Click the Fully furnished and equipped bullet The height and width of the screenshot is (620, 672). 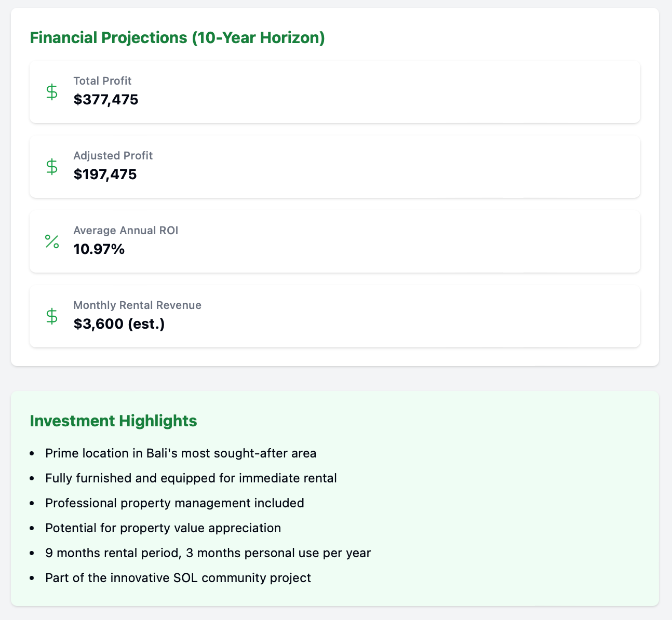click(x=191, y=478)
